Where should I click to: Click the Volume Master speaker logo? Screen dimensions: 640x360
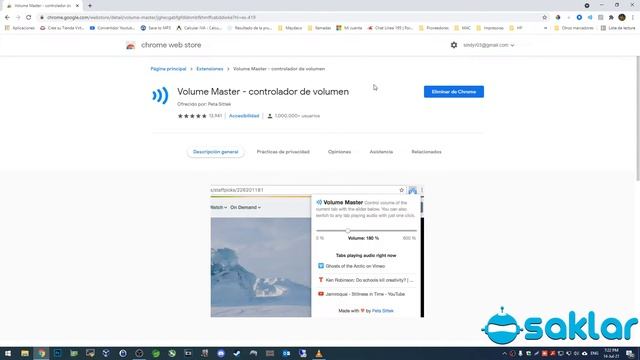click(x=160, y=96)
